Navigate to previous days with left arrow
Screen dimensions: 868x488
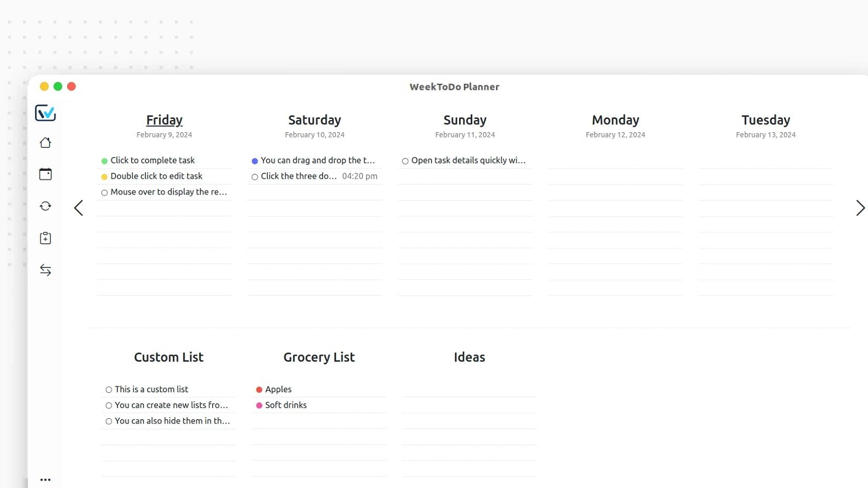pos(79,208)
